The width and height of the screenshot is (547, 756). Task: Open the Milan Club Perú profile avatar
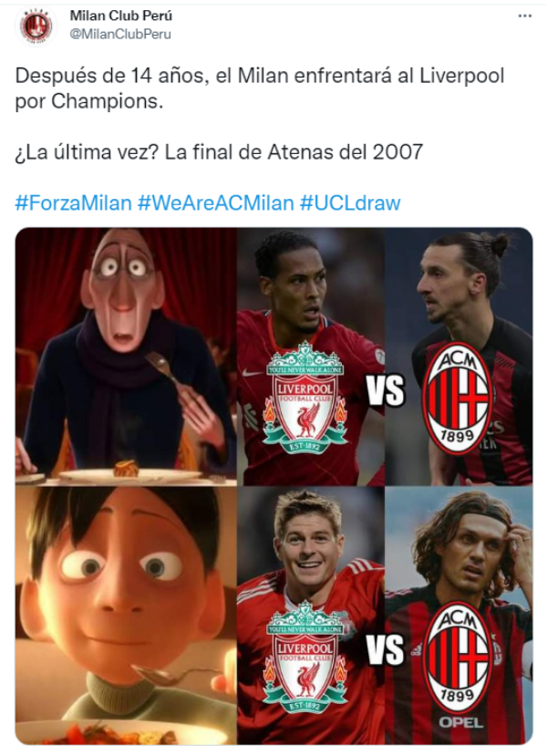point(36,26)
